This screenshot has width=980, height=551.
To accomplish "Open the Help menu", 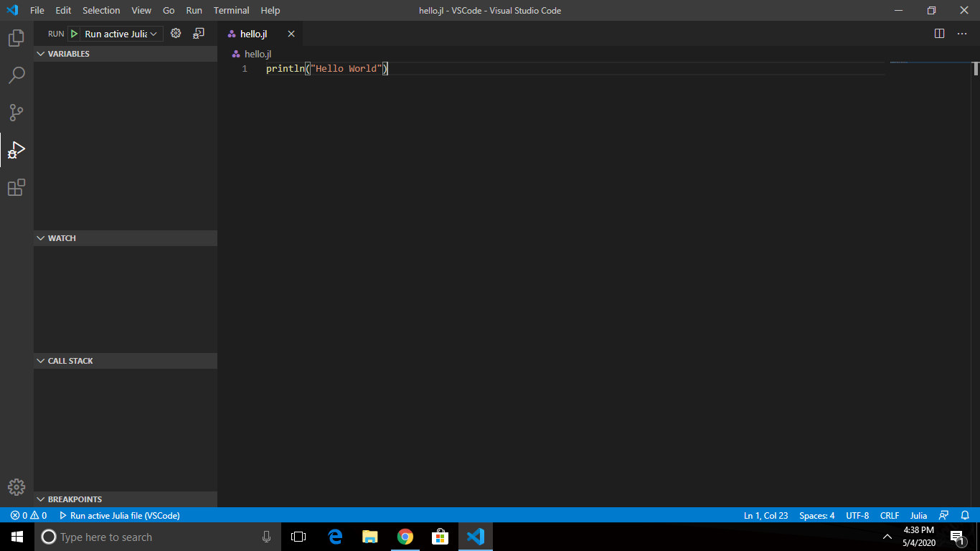I will coord(270,11).
